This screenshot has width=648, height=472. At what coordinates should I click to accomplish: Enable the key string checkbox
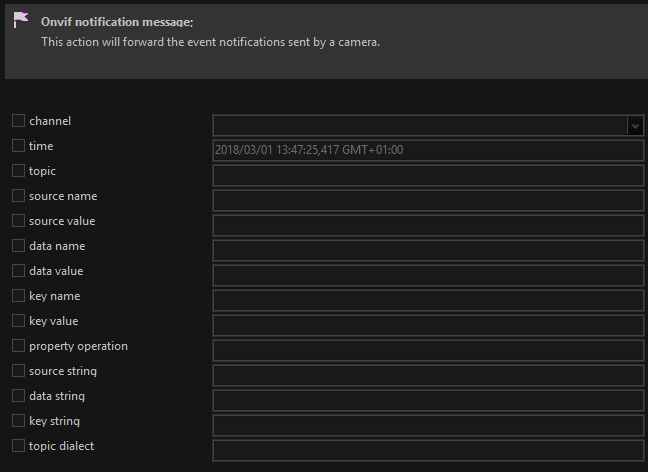18,420
